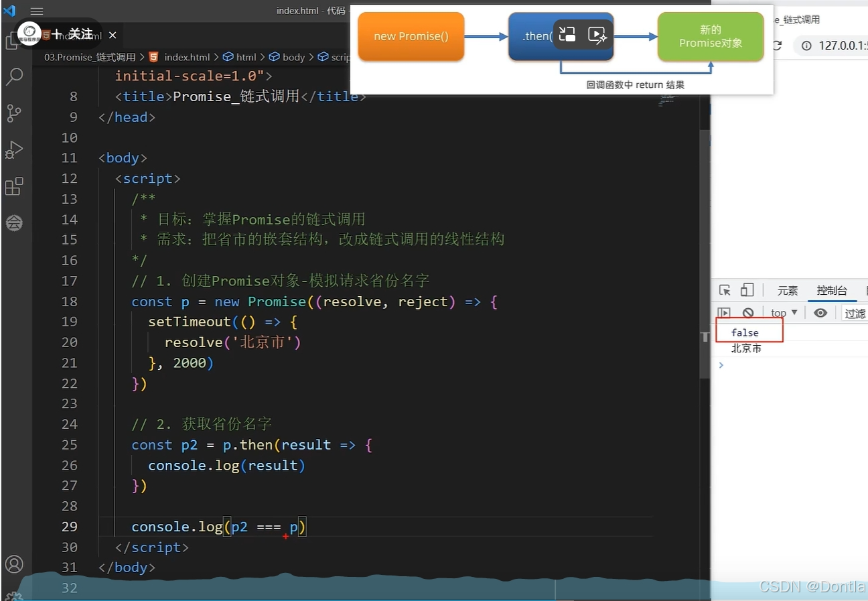This screenshot has height=601, width=868.
Task: Select the DevTools inspect element tool
Action: point(725,290)
